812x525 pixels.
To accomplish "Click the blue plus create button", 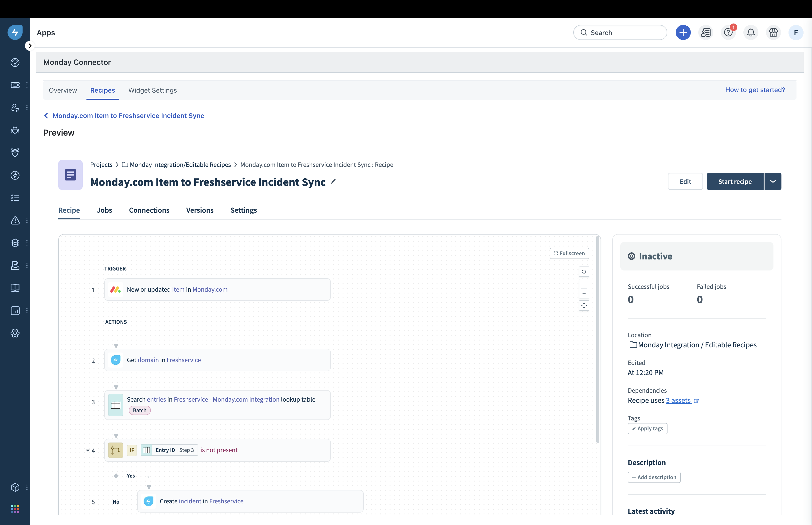I will click(683, 33).
